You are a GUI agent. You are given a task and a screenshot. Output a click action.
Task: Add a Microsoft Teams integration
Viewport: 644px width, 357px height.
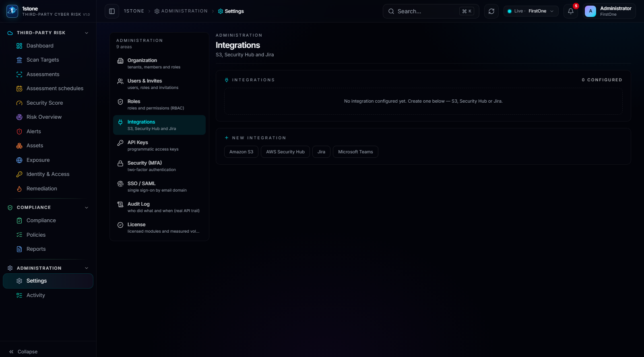coord(355,152)
